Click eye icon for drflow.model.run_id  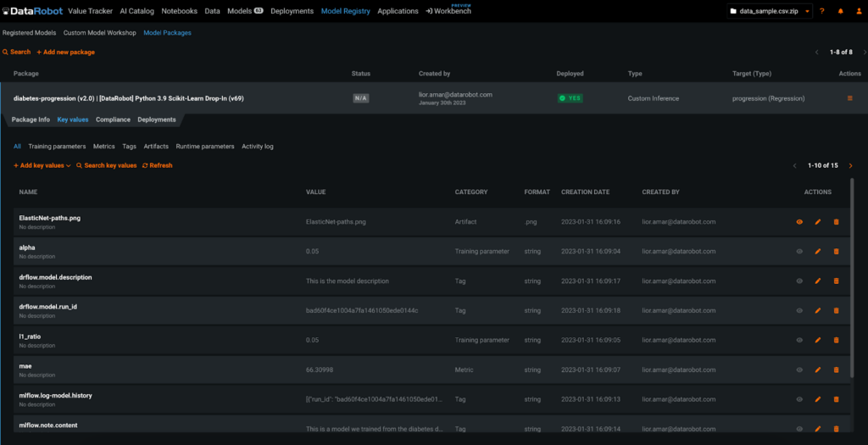click(x=799, y=310)
